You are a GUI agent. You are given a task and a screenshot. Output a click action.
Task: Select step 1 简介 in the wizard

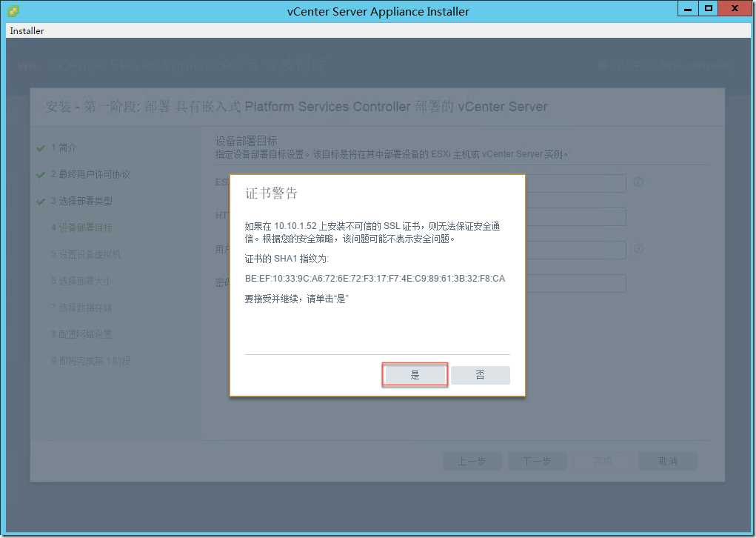coord(64,147)
